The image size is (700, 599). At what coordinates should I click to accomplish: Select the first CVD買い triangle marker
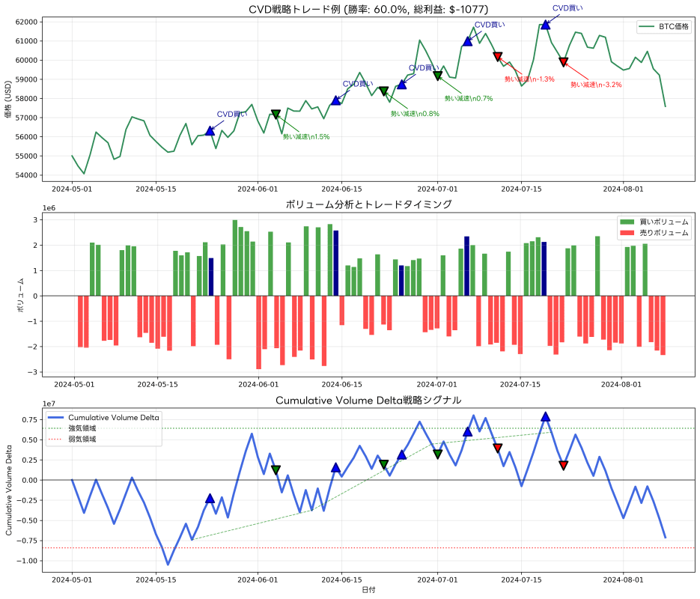(x=210, y=129)
